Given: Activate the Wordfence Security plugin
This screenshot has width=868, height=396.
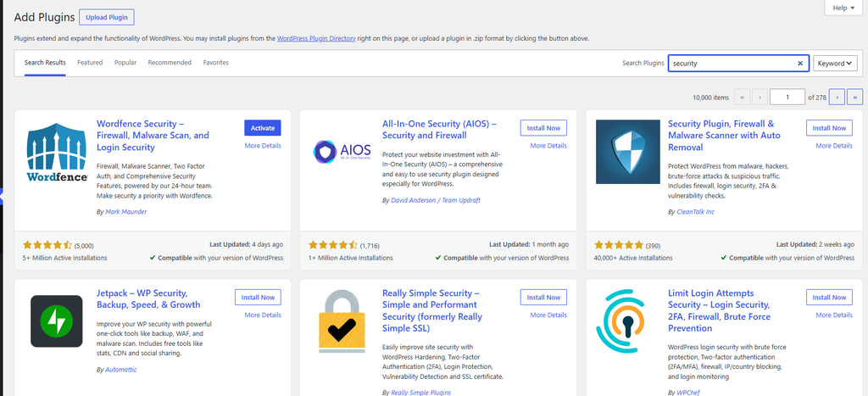Looking at the screenshot, I should 263,128.
